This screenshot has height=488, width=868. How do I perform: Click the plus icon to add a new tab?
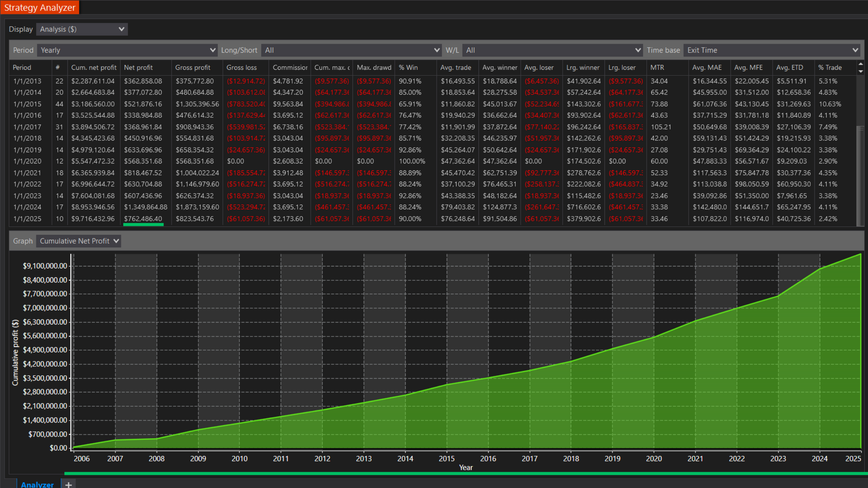pyautogui.click(x=68, y=484)
